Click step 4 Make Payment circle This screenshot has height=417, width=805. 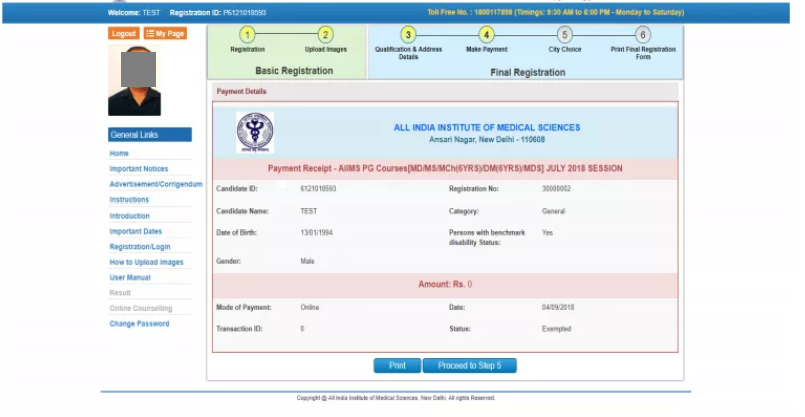487,35
